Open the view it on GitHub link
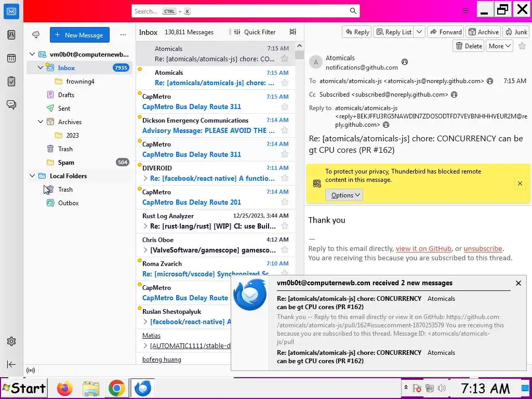 (423, 249)
